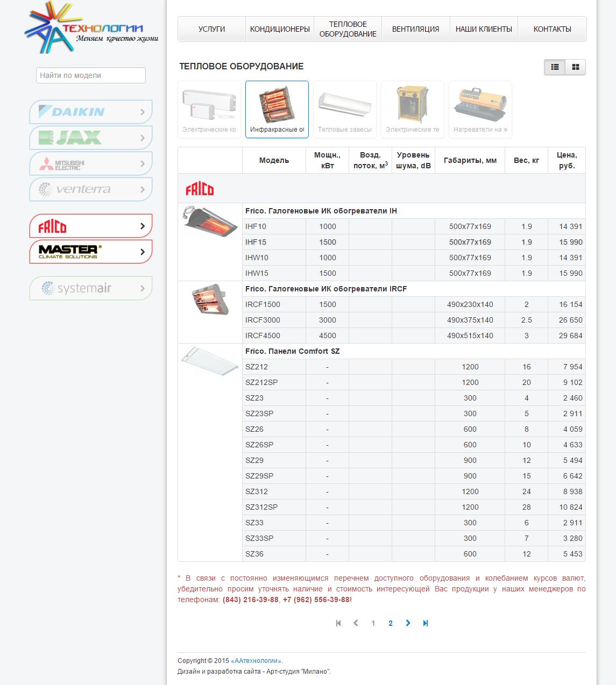The width and height of the screenshot is (616, 685).
Task: Select the Нагреватели category thumbnail
Action: [480, 109]
